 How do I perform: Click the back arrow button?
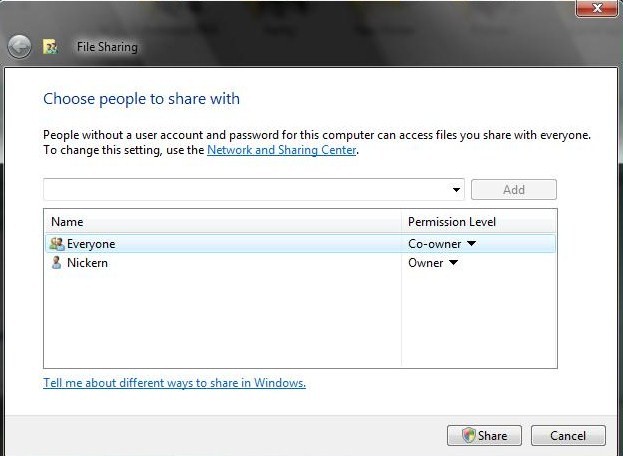19,47
